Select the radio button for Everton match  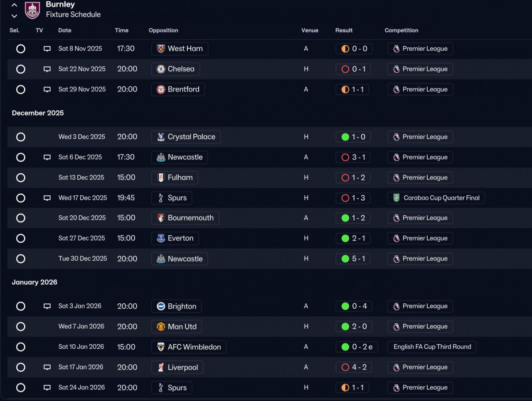click(x=21, y=239)
